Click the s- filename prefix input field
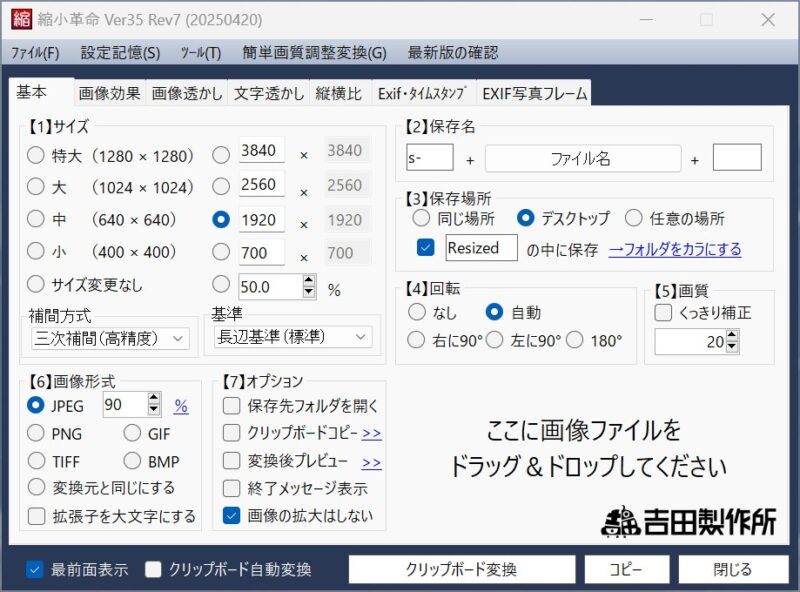The height and width of the screenshot is (592, 800). point(429,158)
